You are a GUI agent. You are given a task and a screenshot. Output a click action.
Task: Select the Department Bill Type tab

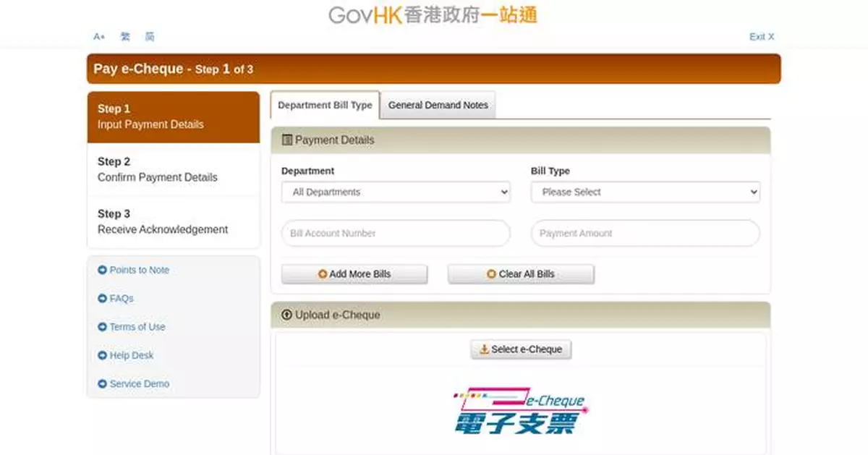[x=325, y=104]
